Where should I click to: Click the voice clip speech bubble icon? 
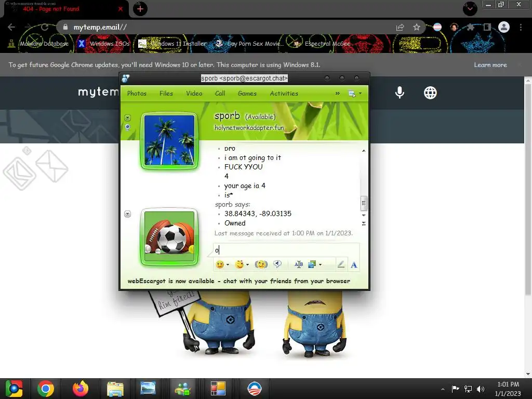277,264
